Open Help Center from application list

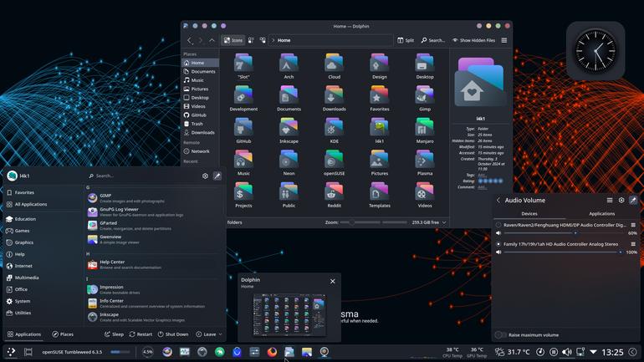[x=155, y=265]
